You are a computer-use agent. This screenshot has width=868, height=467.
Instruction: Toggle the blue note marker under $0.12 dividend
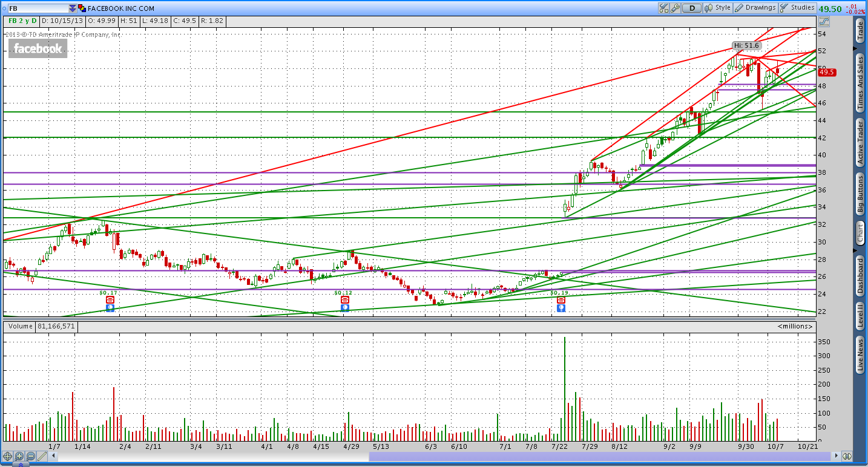pos(344,307)
